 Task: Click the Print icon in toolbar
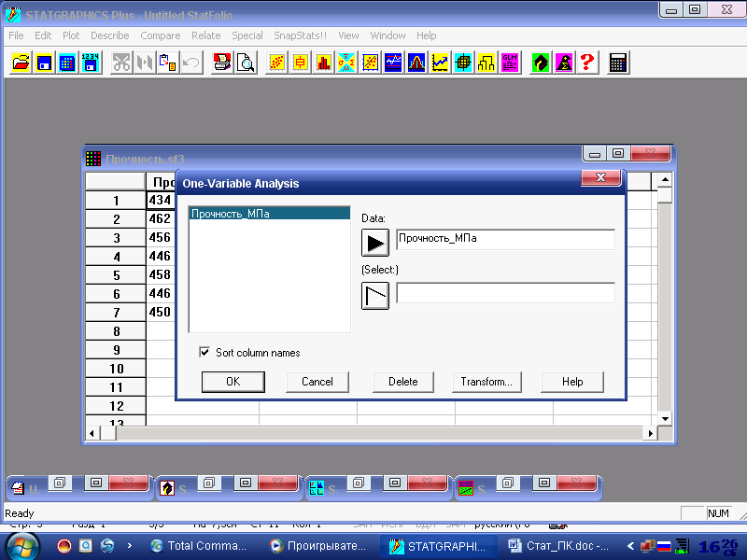coord(222,63)
